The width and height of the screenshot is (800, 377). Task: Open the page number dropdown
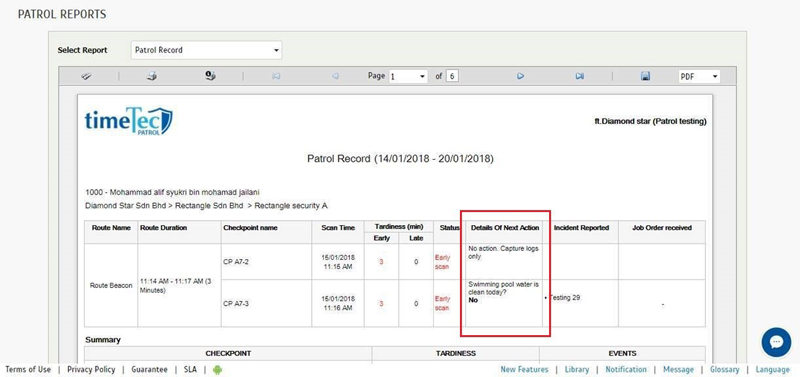(408, 76)
